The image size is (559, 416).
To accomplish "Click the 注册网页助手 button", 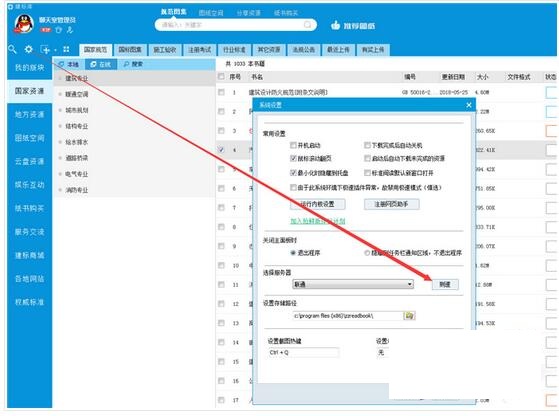I will [x=391, y=204].
